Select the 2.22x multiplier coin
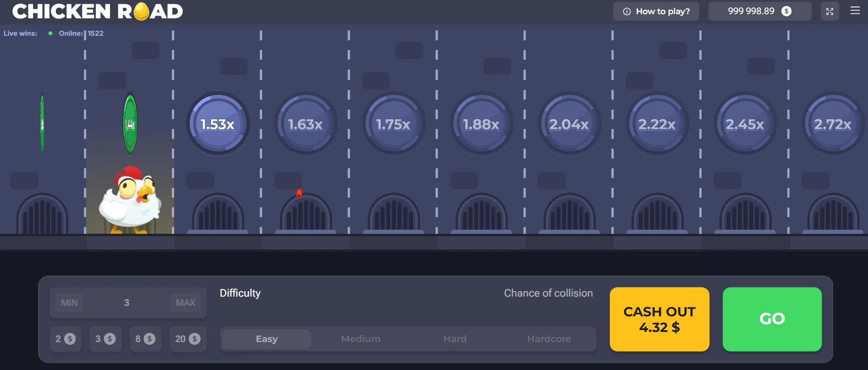Screen dimensions: 868x370 click(658, 124)
